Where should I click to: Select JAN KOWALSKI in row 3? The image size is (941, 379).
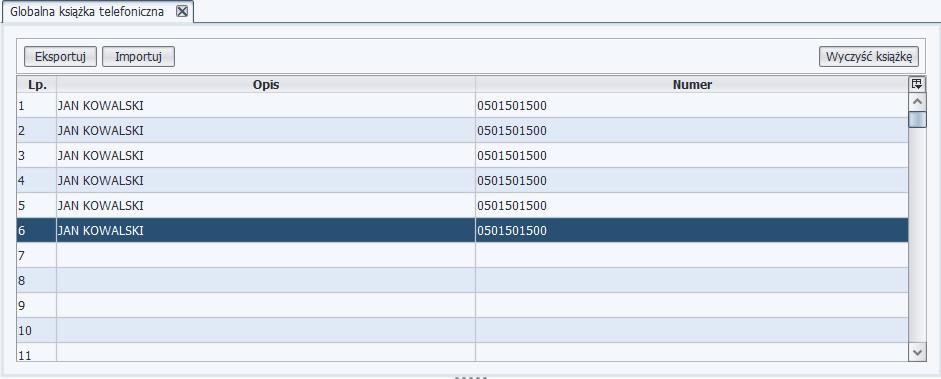tap(101, 156)
